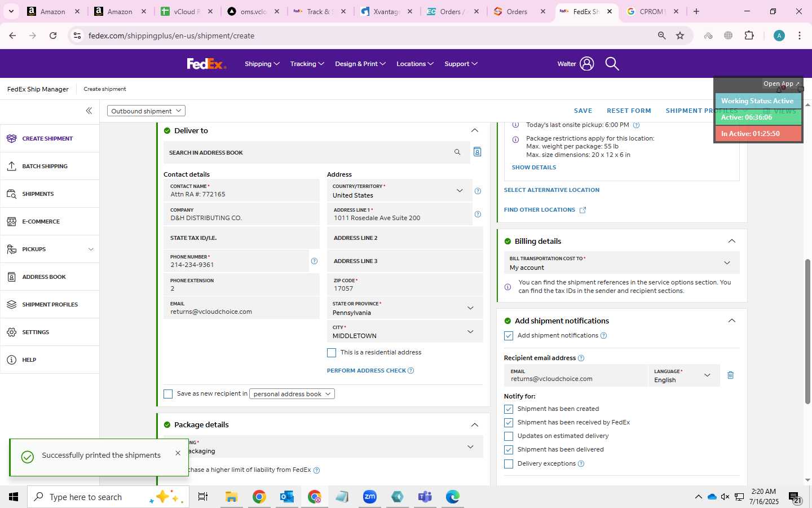
Task: Show help icon next to Phone Number
Action: [314, 261]
